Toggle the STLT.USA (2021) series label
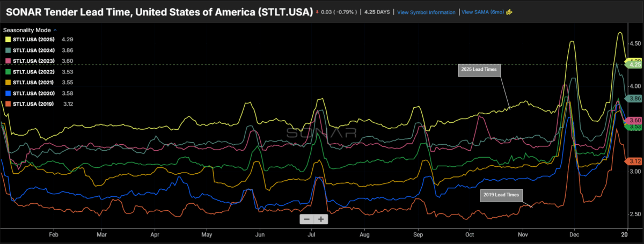644x244 pixels. 34,83
